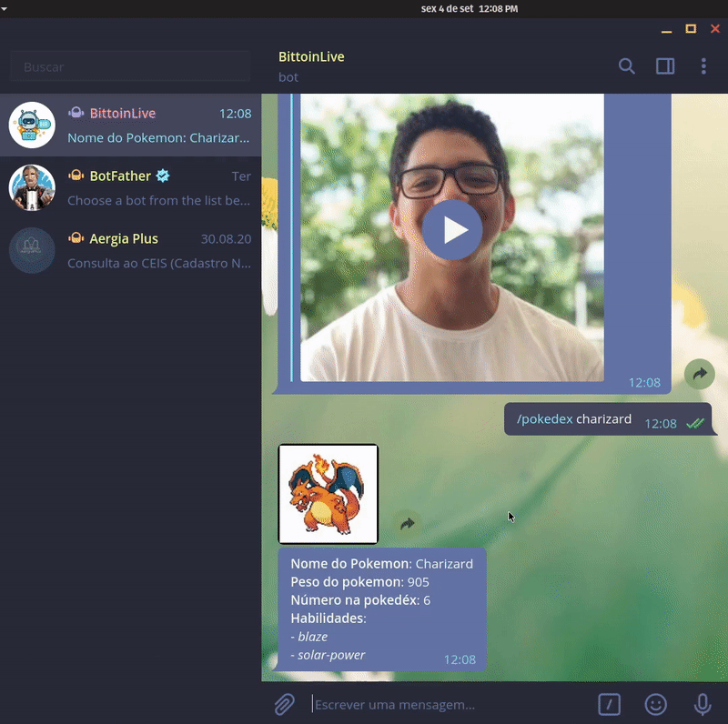The width and height of the screenshot is (728, 724).
Task: Open the BittoinLive header profile name
Action: tap(311, 56)
